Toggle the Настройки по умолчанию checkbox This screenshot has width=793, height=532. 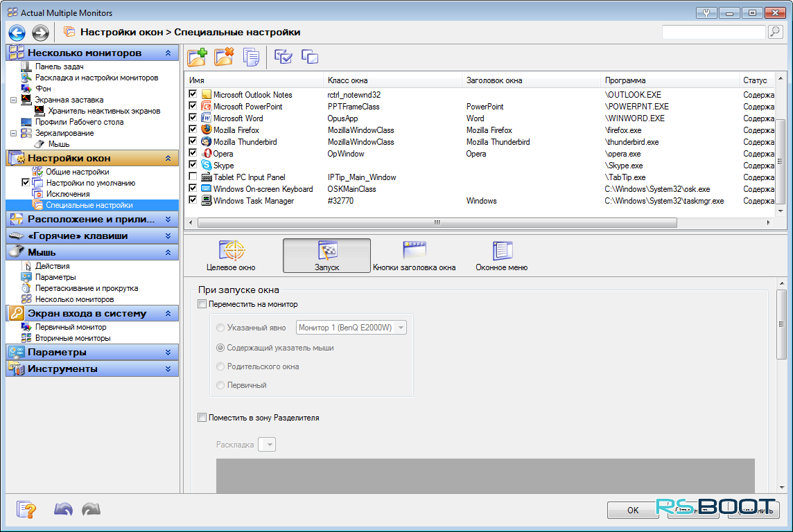(26, 182)
